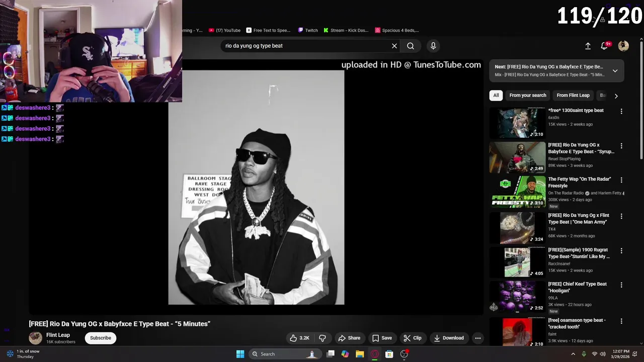Screen dimensions: 644x362
Task: Open File Explorer from taskbar
Action: (360, 354)
